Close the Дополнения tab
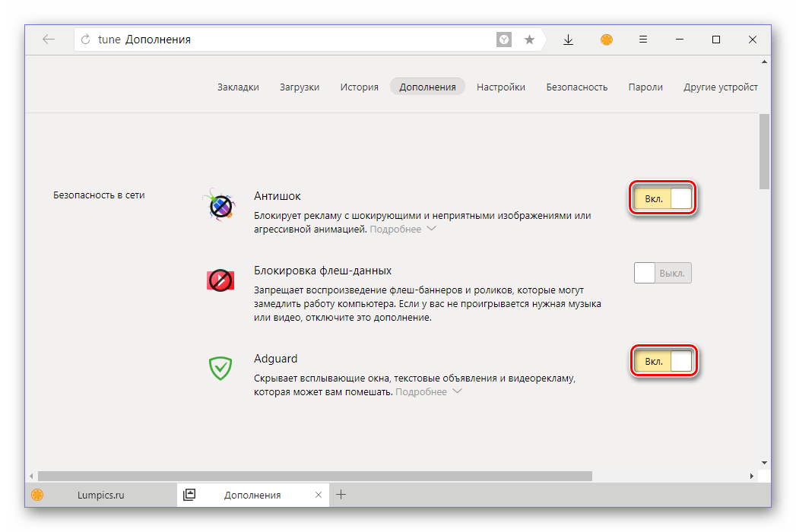This screenshot has height=532, width=796. point(319,495)
